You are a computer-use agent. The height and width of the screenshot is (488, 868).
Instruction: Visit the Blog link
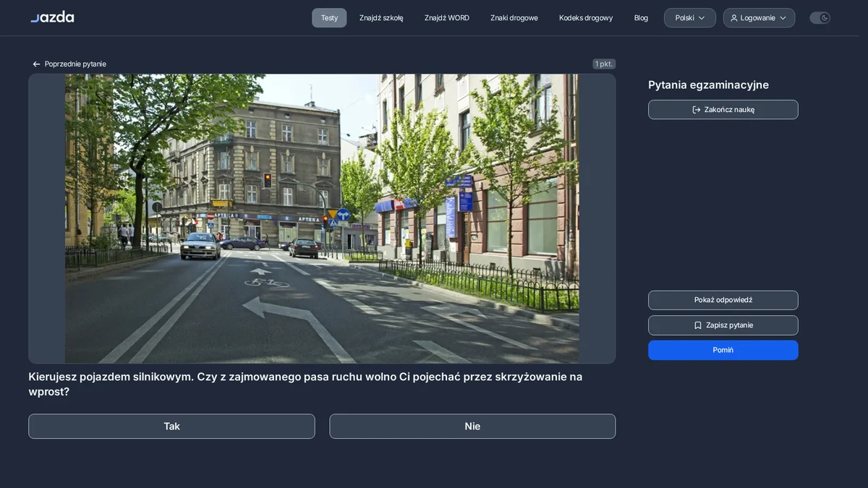pyautogui.click(x=641, y=18)
